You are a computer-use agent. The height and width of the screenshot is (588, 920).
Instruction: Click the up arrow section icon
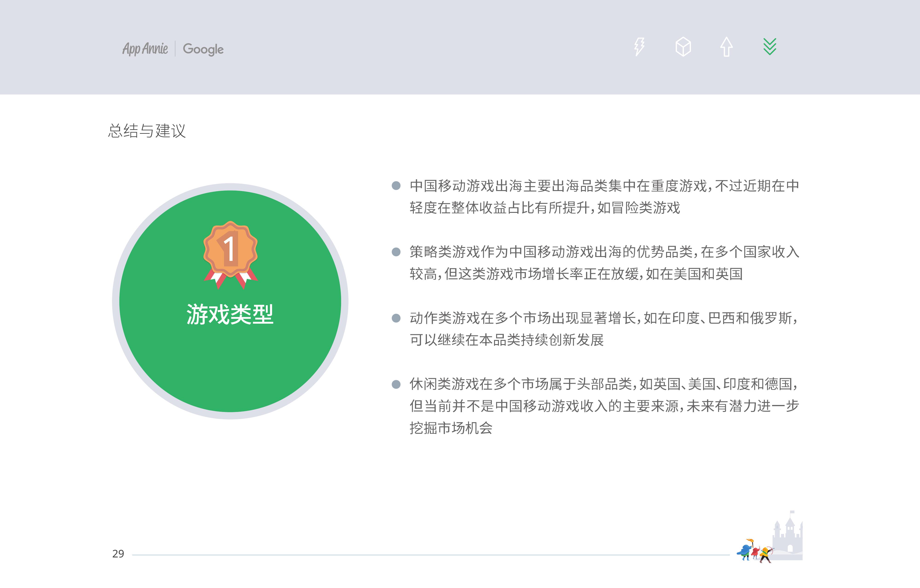[x=726, y=47]
